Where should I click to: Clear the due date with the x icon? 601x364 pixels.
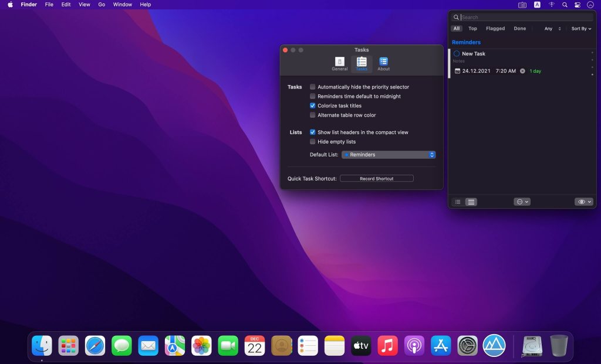tap(522, 71)
